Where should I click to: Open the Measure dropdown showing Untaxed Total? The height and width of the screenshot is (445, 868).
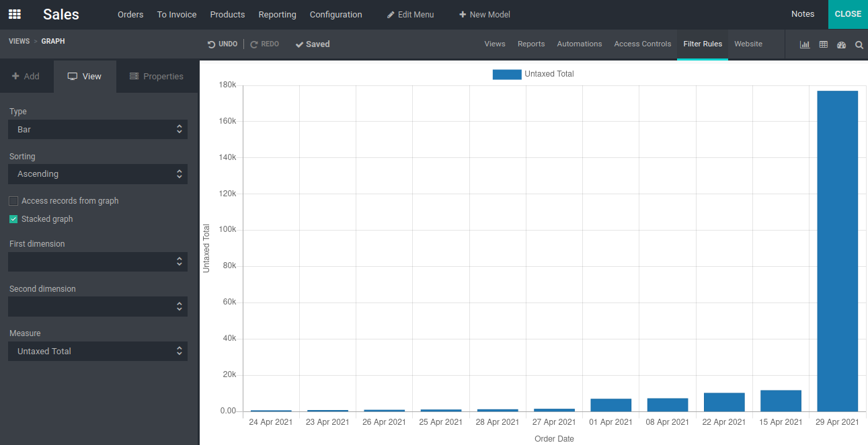pyautogui.click(x=97, y=351)
